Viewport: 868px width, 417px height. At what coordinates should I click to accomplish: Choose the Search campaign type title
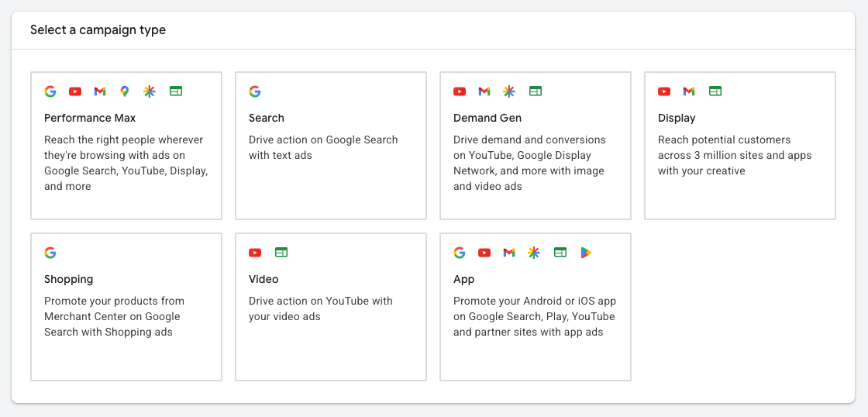pyautogui.click(x=267, y=118)
